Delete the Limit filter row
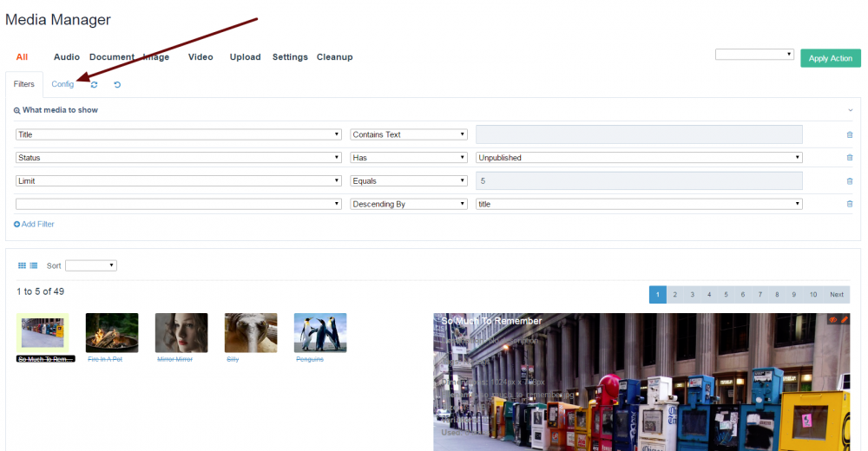Screen dimensions: 868x451 850,181
